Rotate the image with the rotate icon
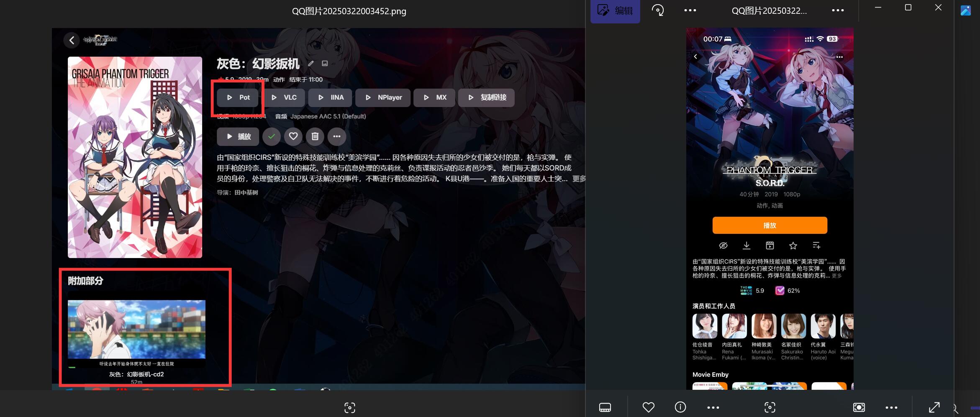 tap(658, 10)
